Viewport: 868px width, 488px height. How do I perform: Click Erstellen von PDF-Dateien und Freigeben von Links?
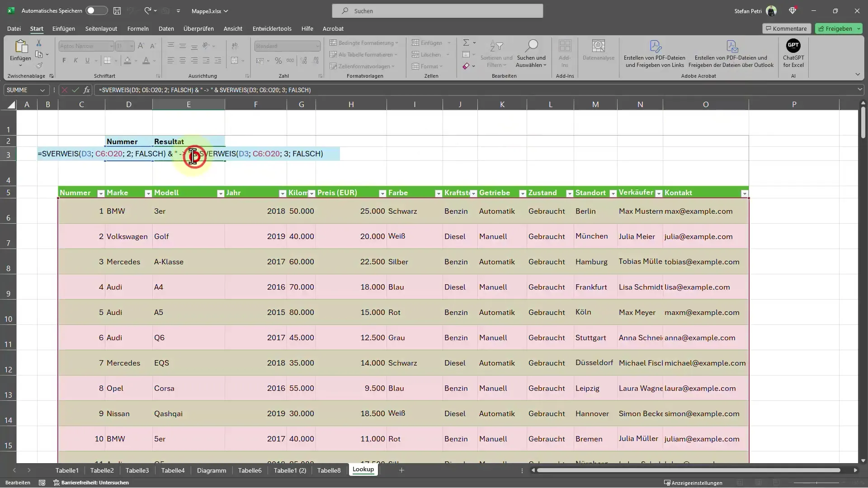click(x=655, y=54)
